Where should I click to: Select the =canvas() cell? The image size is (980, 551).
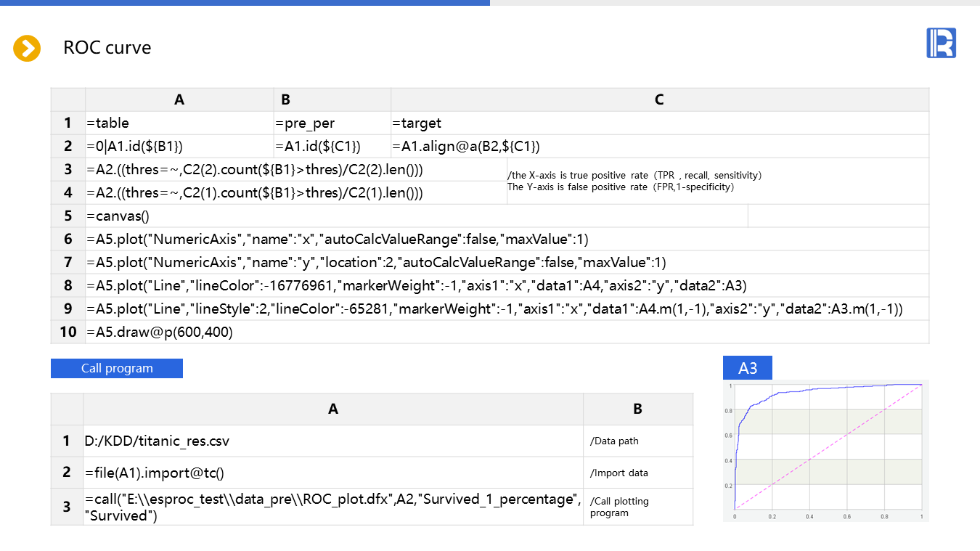416,216
